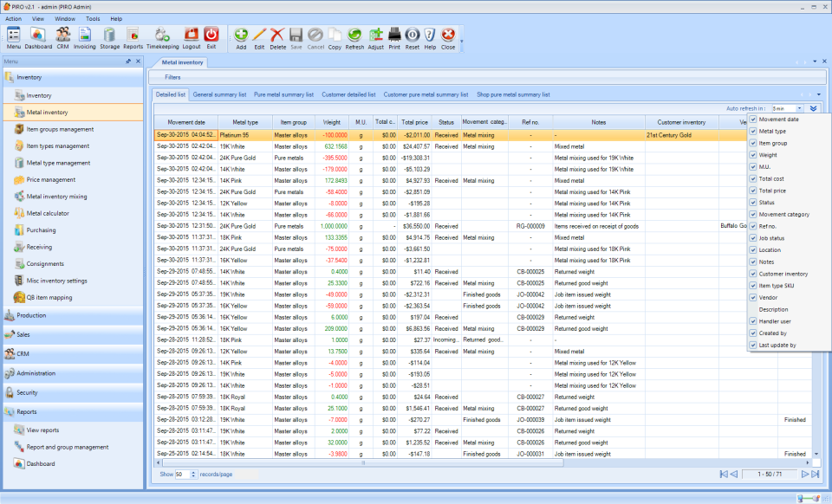The width and height of the screenshot is (832, 504).
Task: Go to the next page of records
Action: point(804,474)
